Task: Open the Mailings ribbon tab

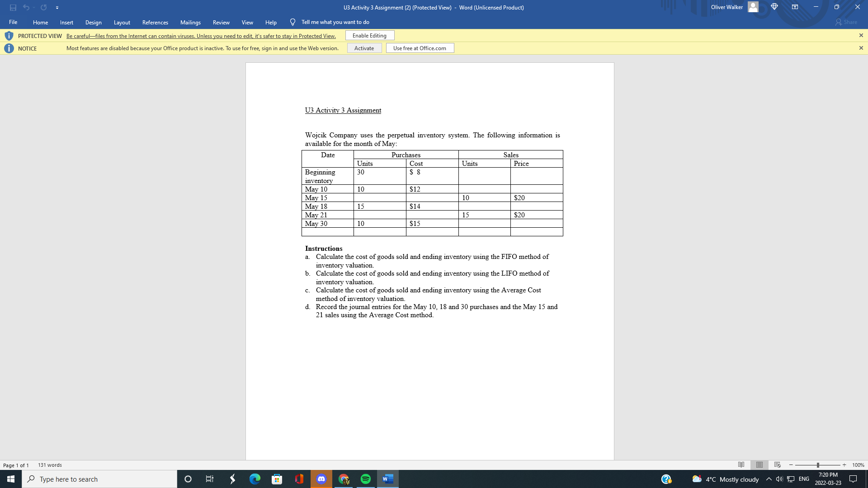Action: click(190, 22)
